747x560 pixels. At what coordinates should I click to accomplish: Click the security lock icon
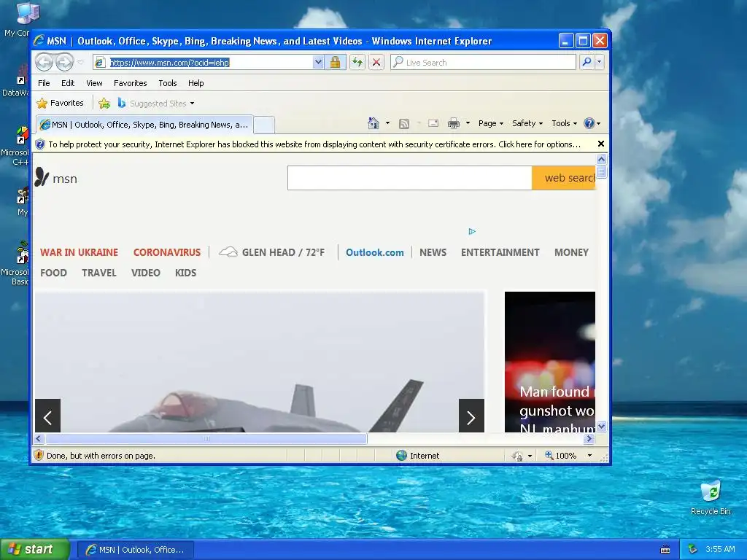point(335,63)
